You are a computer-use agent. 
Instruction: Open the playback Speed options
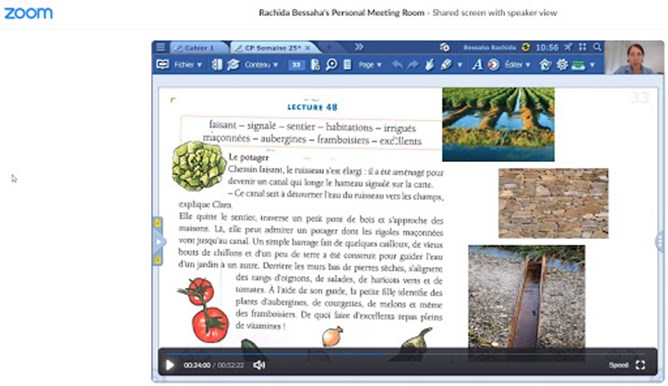click(x=619, y=365)
